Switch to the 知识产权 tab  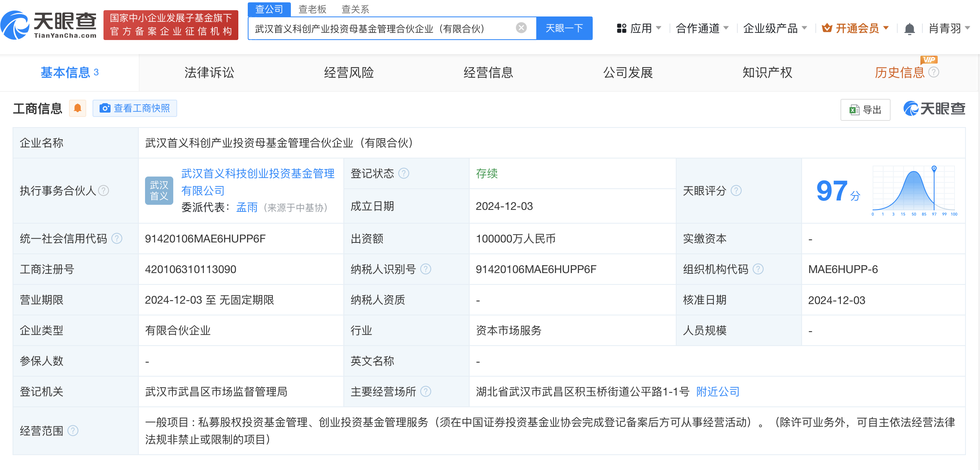tap(768, 73)
